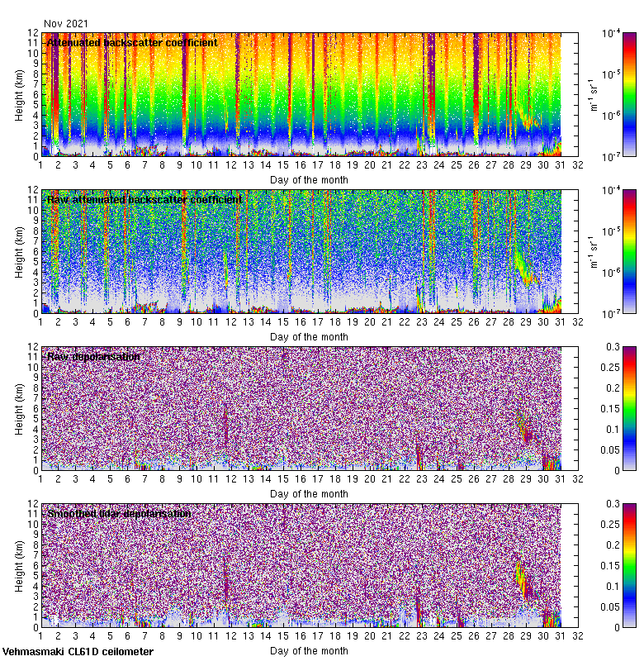Click the bottom panel's "Height (km)" axis label
Screen dimensions: 644x661
pyautogui.click(x=20, y=565)
